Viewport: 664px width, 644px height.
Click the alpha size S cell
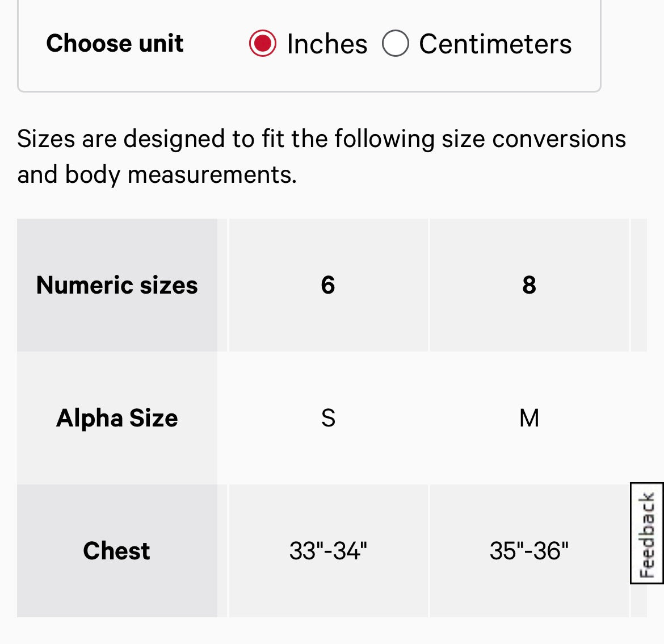pos(328,418)
